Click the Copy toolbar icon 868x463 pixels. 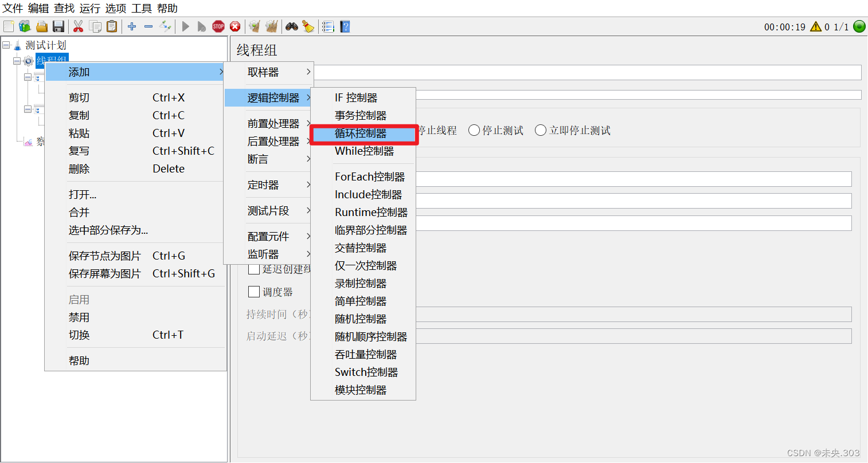pos(95,26)
